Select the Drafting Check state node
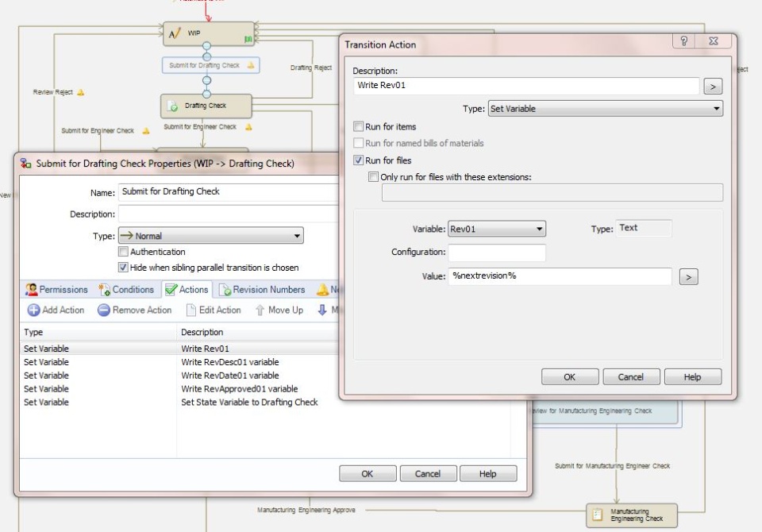 click(x=206, y=106)
